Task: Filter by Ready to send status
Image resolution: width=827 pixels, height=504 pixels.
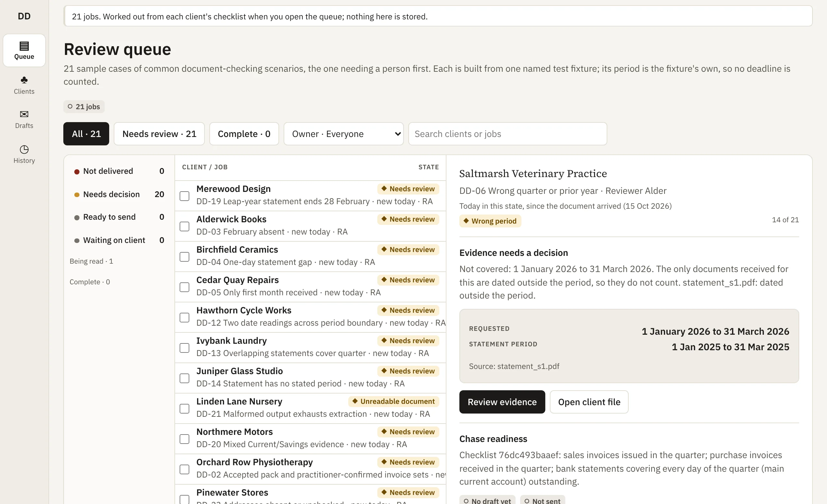Action: click(119, 217)
